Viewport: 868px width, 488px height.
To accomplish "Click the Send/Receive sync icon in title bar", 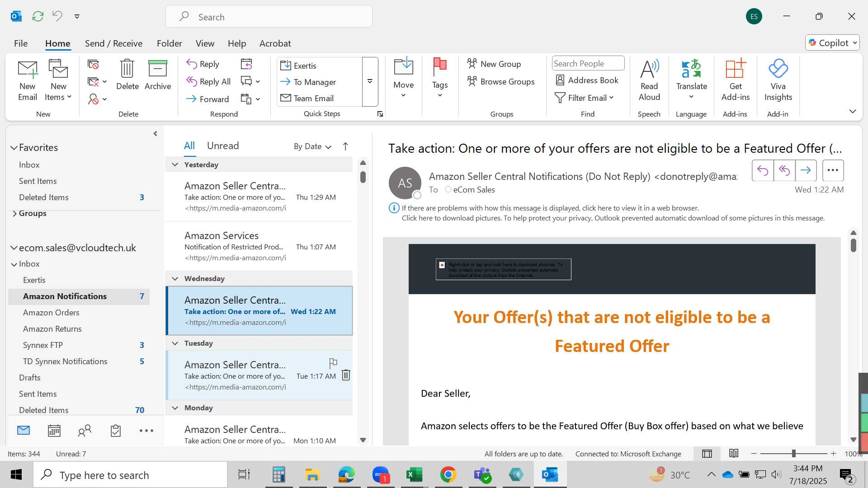I will click(x=38, y=16).
